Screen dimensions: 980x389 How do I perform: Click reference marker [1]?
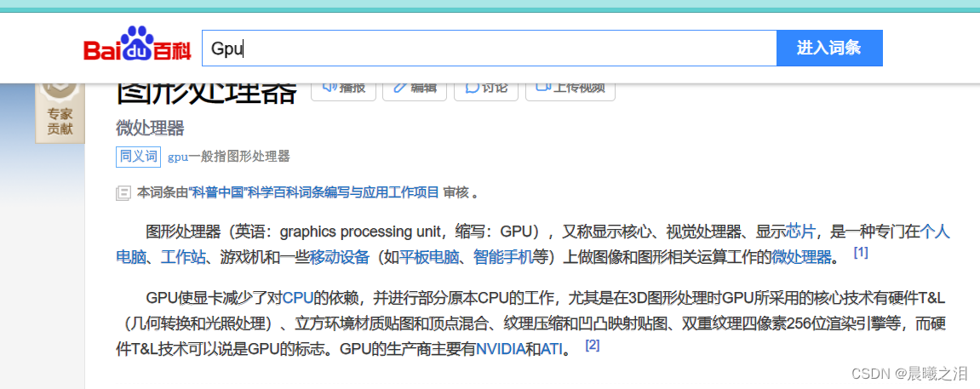861,255
